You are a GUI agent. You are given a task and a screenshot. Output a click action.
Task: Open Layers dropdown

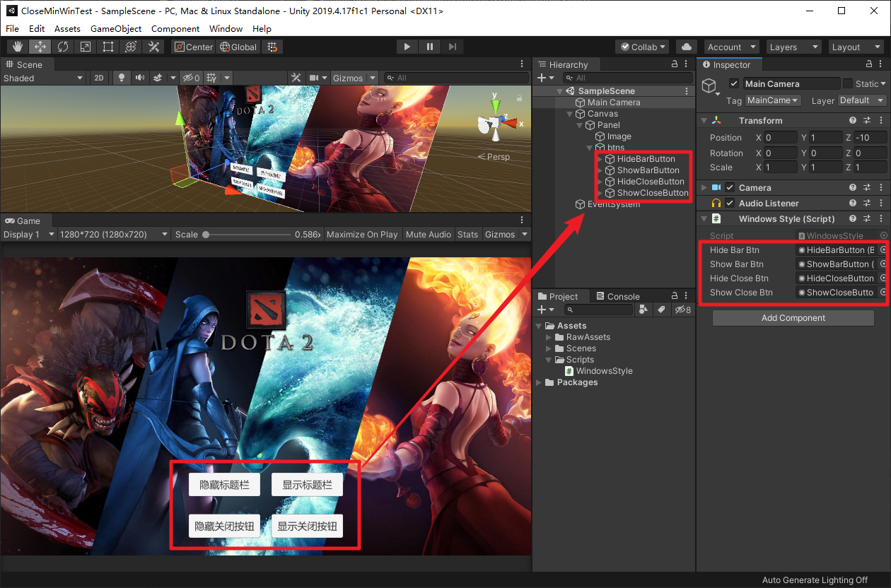pyautogui.click(x=793, y=47)
